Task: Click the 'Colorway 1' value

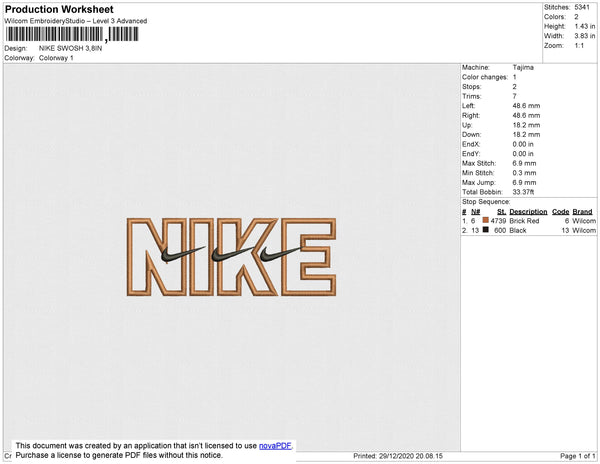Action: pyautogui.click(x=56, y=58)
